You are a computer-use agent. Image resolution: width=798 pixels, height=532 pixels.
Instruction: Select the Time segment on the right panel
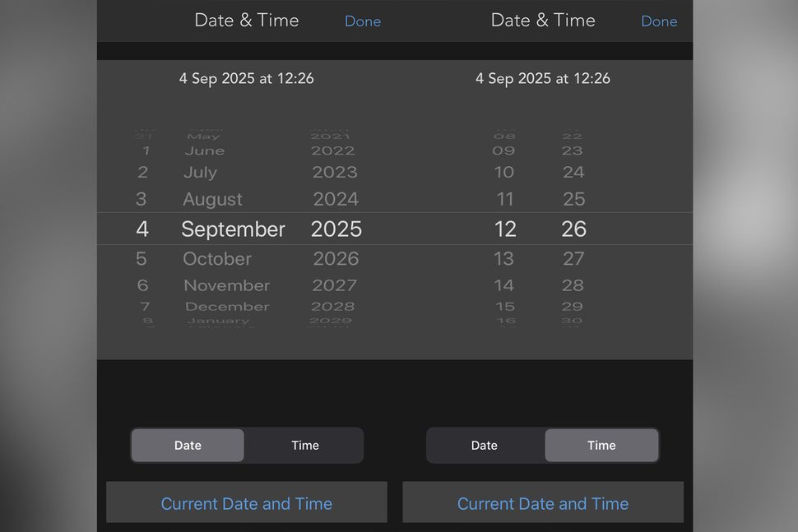coord(601,445)
